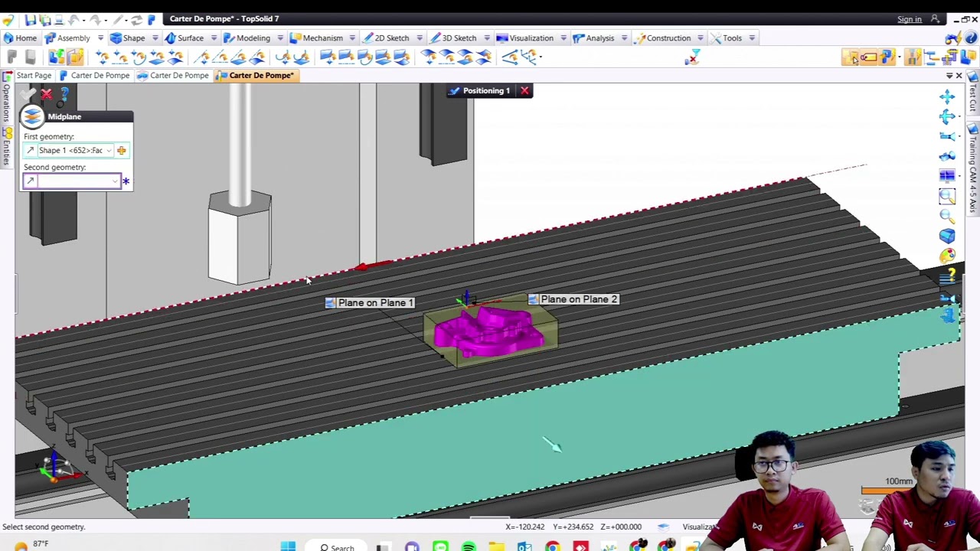980x551 pixels.
Task: Expand the Second geometry combo box arrow
Action: [x=115, y=181]
